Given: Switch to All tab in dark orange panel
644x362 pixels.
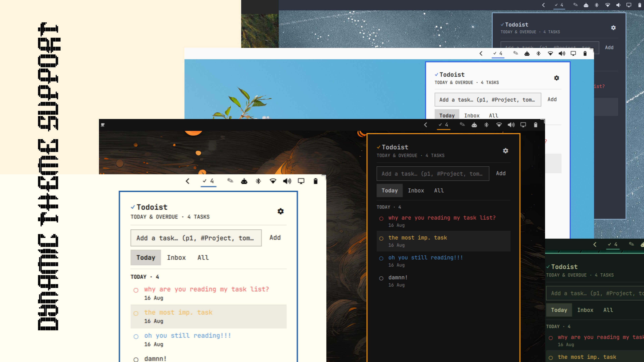Looking at the screenshot, I should point(439,190).
